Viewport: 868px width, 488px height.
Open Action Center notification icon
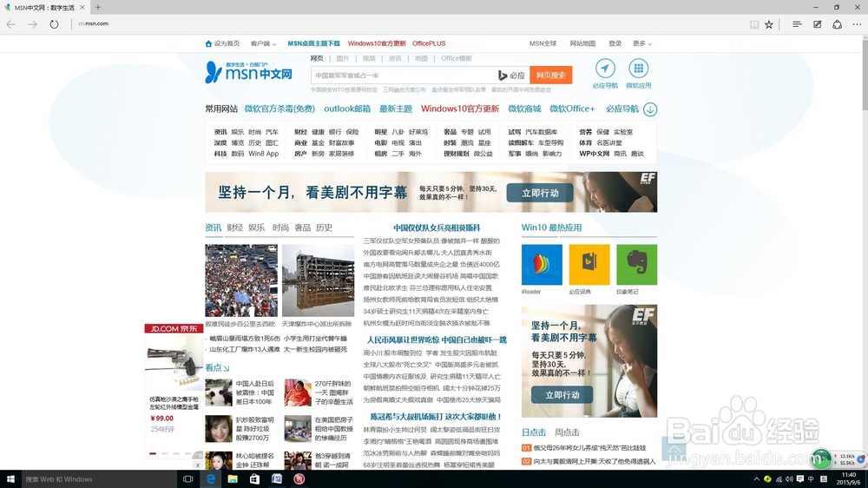(800, 479)
